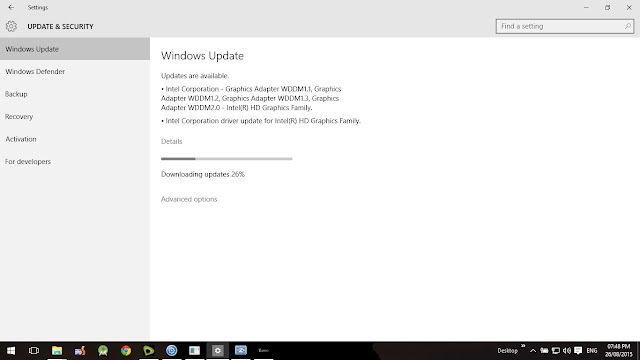Minimize the Settings window
Image resolution: width=640 pixels, height=360 pixels.
pos(586,7)
